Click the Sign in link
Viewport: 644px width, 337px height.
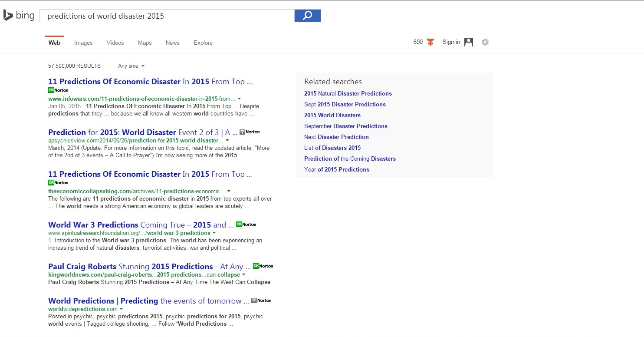point(451,42)
